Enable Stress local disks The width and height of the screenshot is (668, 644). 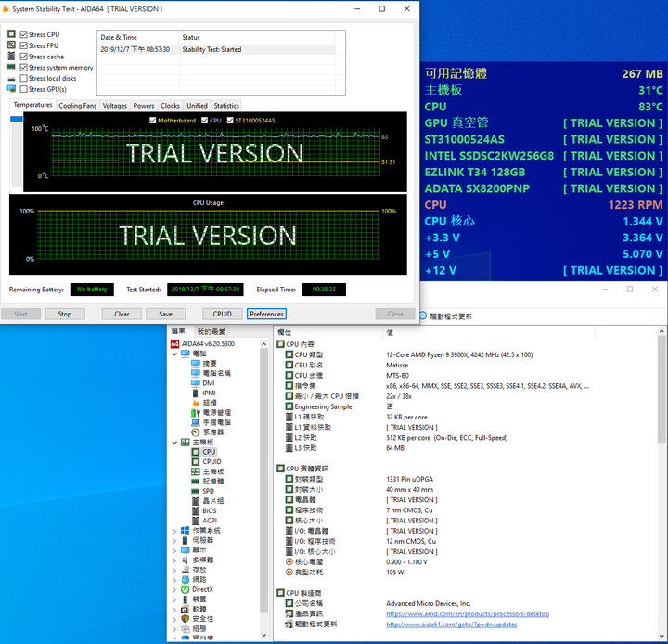24,78
